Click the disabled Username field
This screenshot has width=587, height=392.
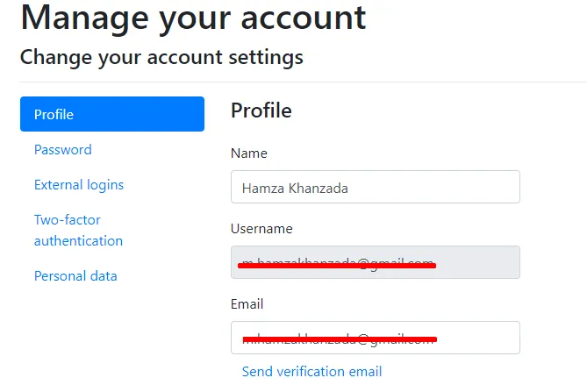[474, 262]
